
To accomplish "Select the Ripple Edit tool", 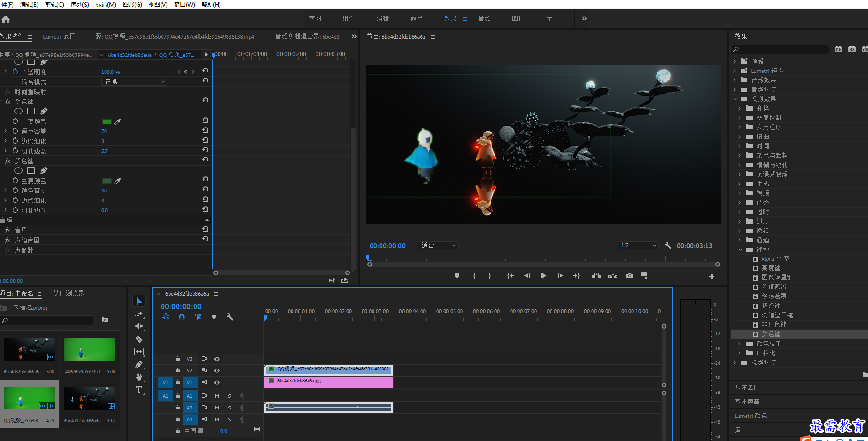I will tap(139, 326).
